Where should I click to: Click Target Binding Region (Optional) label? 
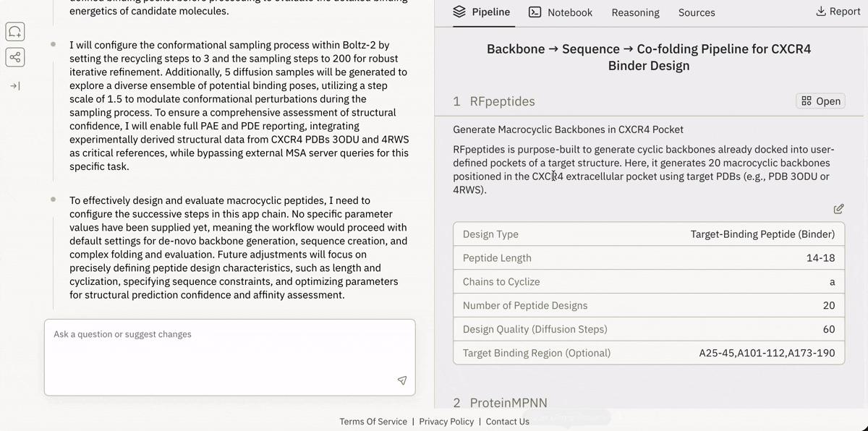point(537,353)
